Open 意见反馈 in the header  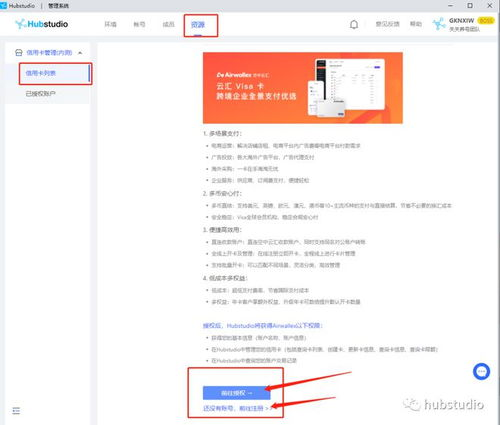(387, 24)
